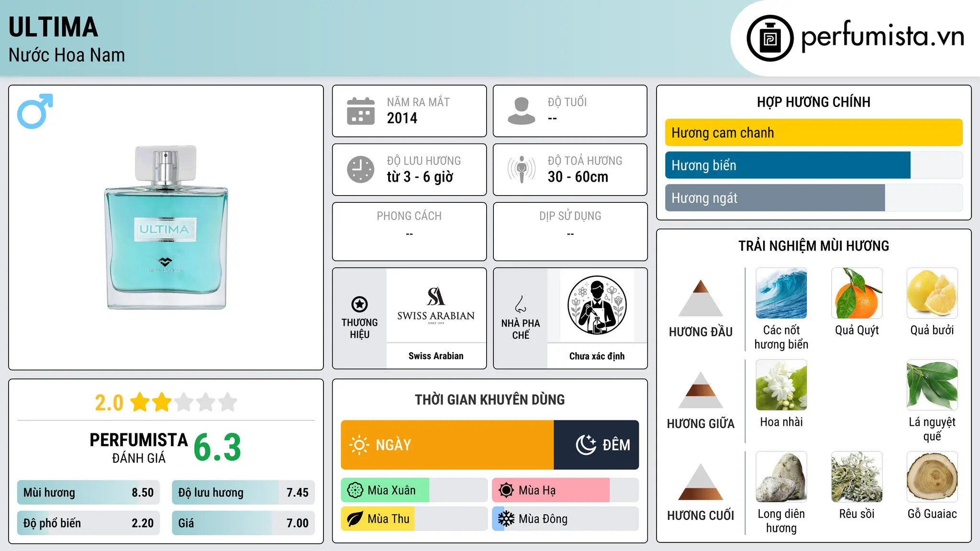Click the longevity value từ 3 - 6 giờ
The image size is (980, 551).
point(420,177)
